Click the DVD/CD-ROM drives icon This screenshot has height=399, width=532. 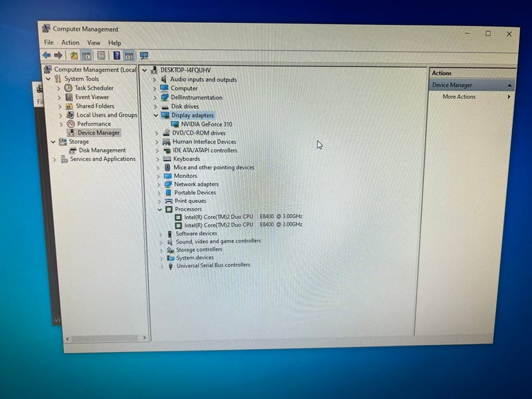166,133
